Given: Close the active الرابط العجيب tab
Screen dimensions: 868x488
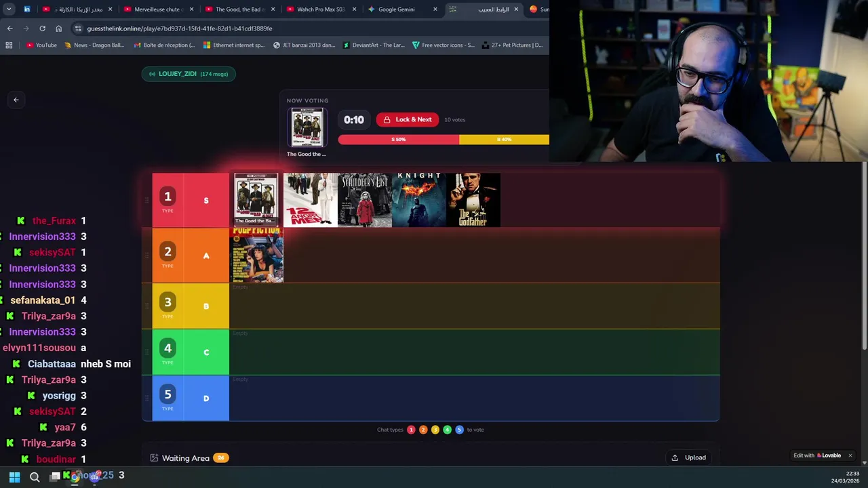Looking at the screenshot, I should click(516, 9).
